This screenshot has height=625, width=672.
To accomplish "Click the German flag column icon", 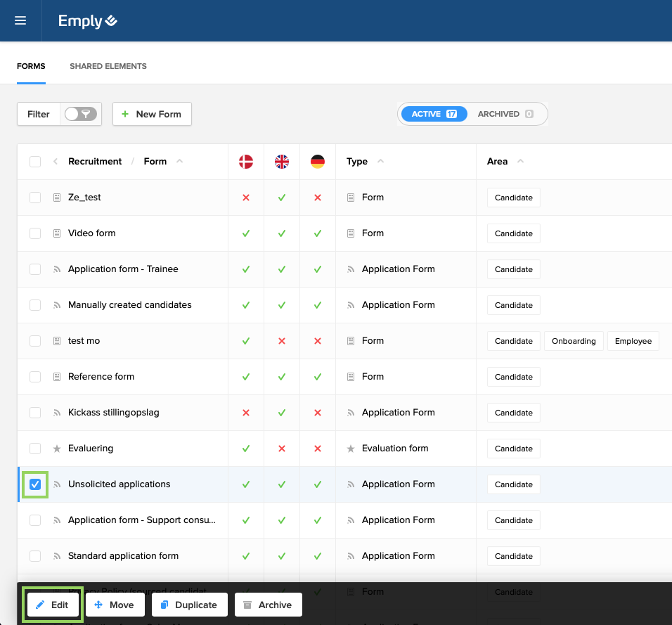I will point(318,162).
